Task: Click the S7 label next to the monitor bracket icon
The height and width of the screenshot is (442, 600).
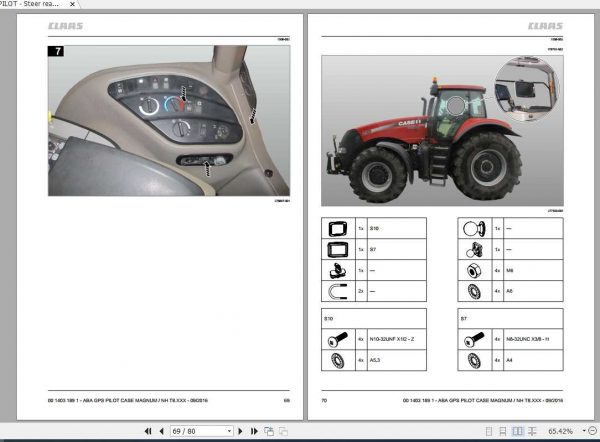Action: [373, 250]
